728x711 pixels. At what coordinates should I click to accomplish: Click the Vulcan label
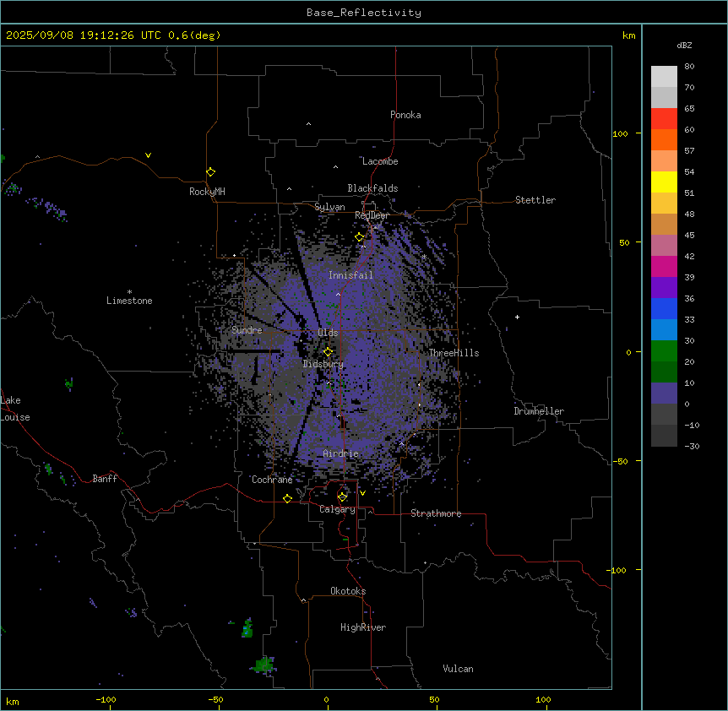pyautogui.click(x=458, y=669)
